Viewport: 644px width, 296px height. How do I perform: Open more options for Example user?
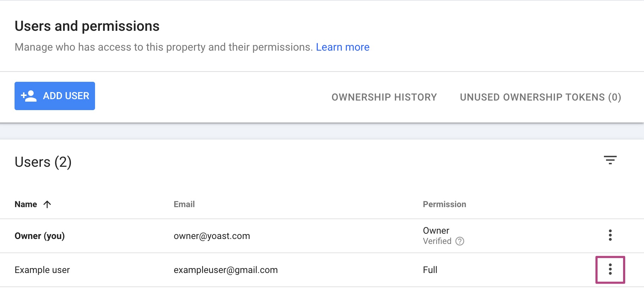[x=610, y=269]
